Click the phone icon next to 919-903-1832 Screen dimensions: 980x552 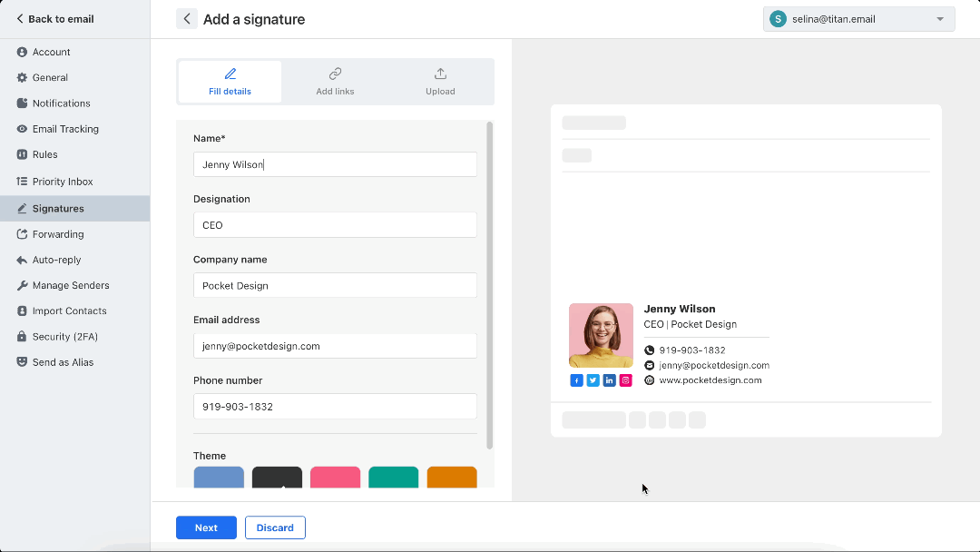click(x=648, y=349)
